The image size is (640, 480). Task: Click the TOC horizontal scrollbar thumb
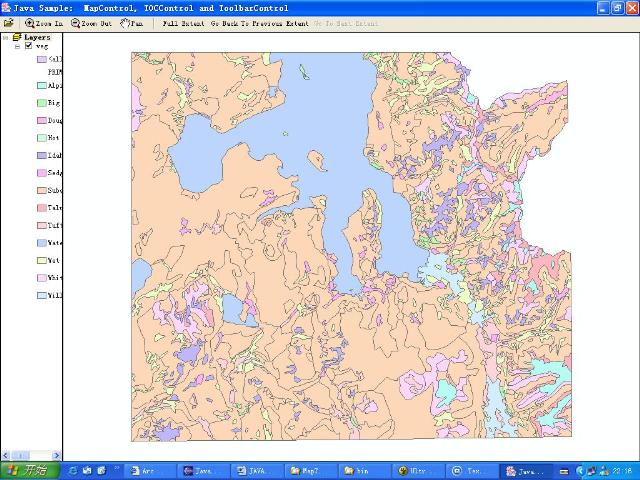(x=20, y=455)
